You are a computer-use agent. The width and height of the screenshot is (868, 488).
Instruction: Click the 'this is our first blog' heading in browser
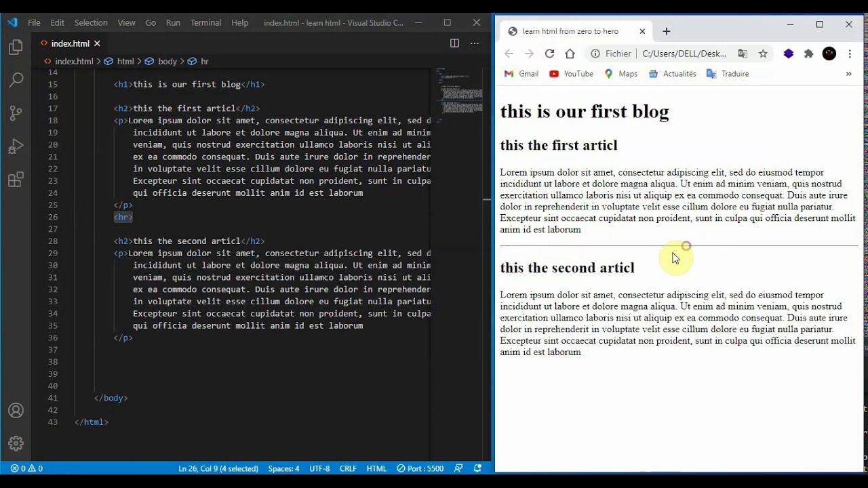click(x=585, y=111)
